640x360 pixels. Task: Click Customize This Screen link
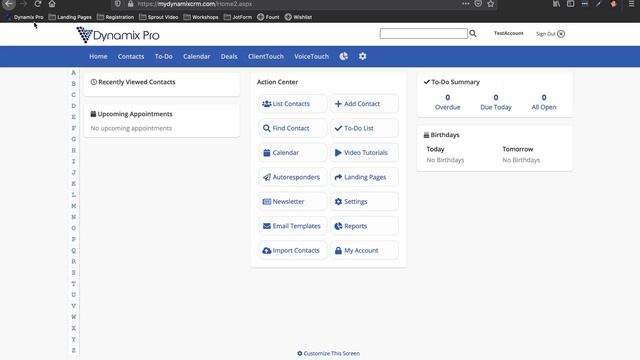329,353
